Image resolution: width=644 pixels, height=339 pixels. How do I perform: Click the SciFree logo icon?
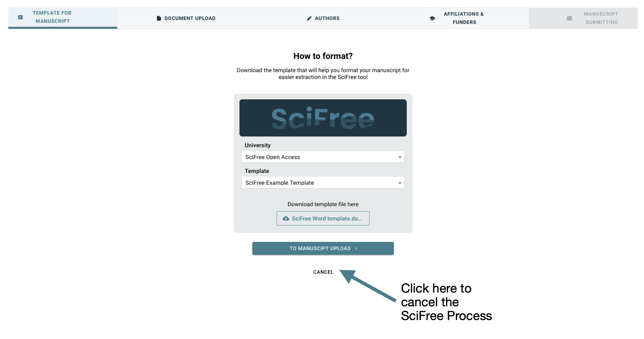click(x=323, y=117)
